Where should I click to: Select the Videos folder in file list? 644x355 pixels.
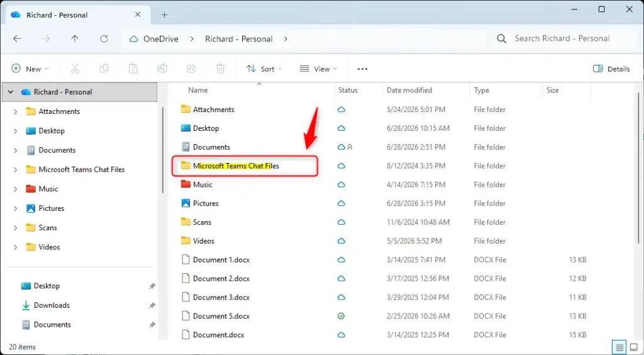tap(204, 241)
